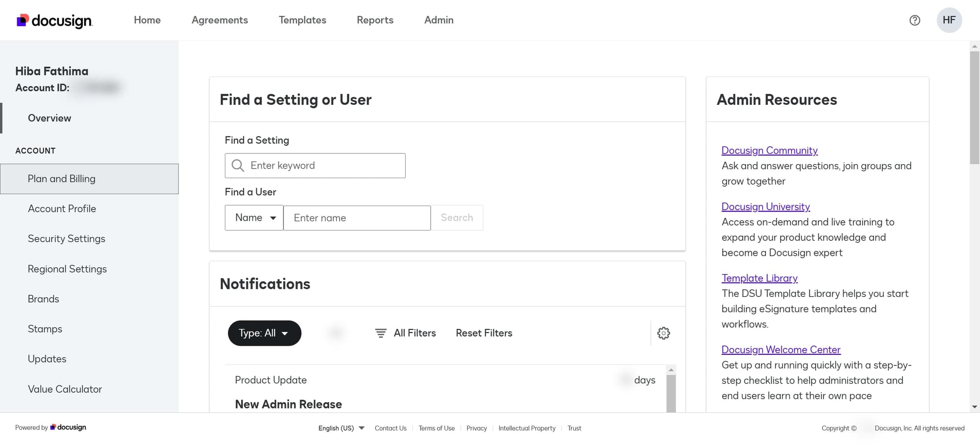Viewport: 980px width, 444px height.
Task: Open the Notifications settings gear icon
Action: [663, 333]
